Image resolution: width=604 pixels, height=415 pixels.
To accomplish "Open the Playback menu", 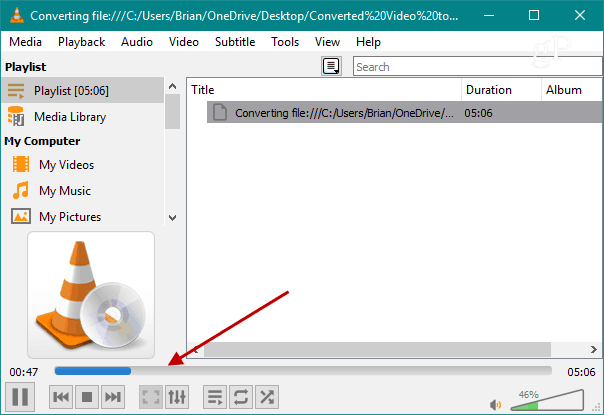I will click(x=81, y=42).
